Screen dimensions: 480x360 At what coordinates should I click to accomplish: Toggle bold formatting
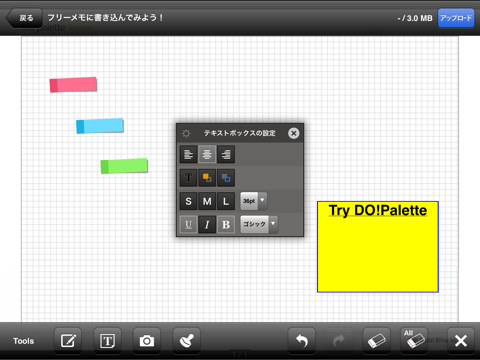coord(226,224)
